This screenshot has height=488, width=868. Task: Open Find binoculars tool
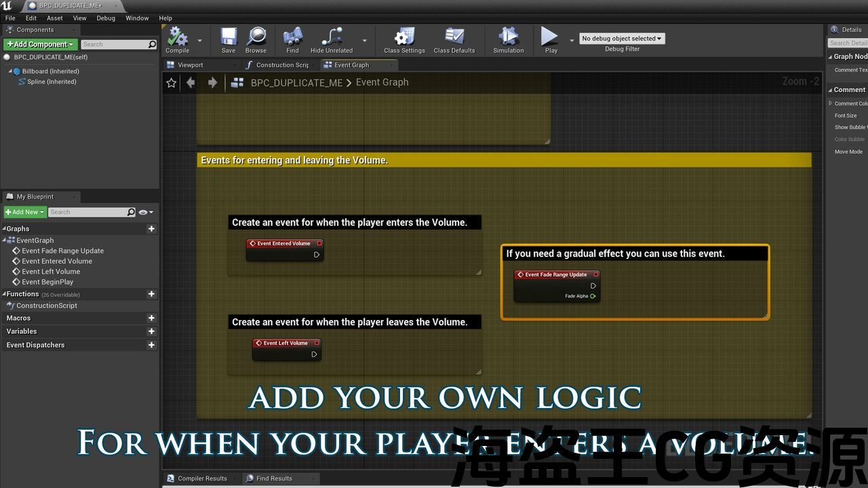pyautogui.click(x=292, y=37)
